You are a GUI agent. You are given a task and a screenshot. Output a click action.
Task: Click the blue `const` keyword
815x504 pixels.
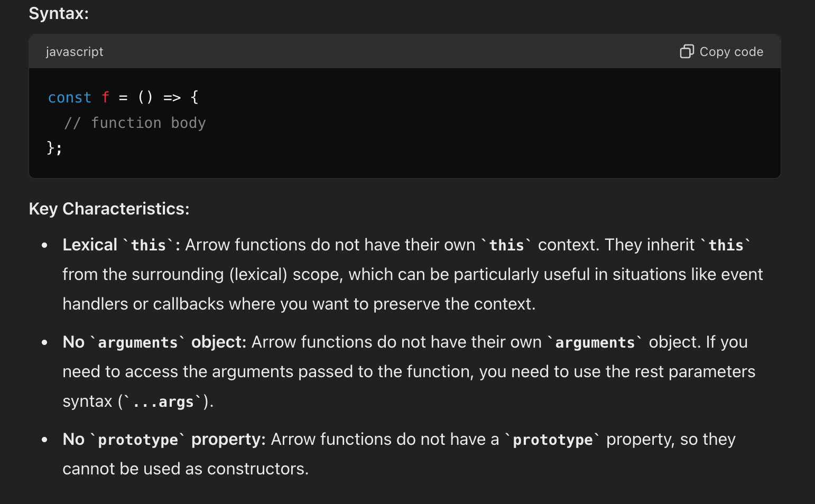click(x=69, y=97)
